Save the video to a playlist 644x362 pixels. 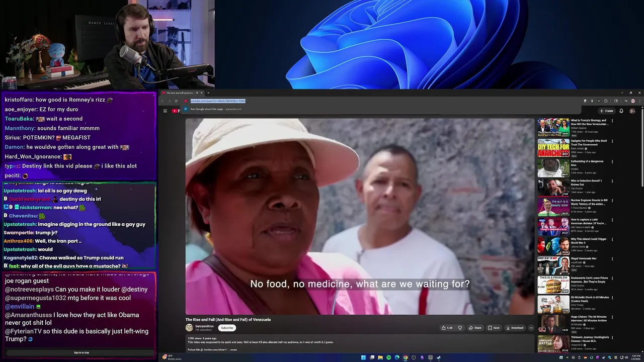click(494, 328)
